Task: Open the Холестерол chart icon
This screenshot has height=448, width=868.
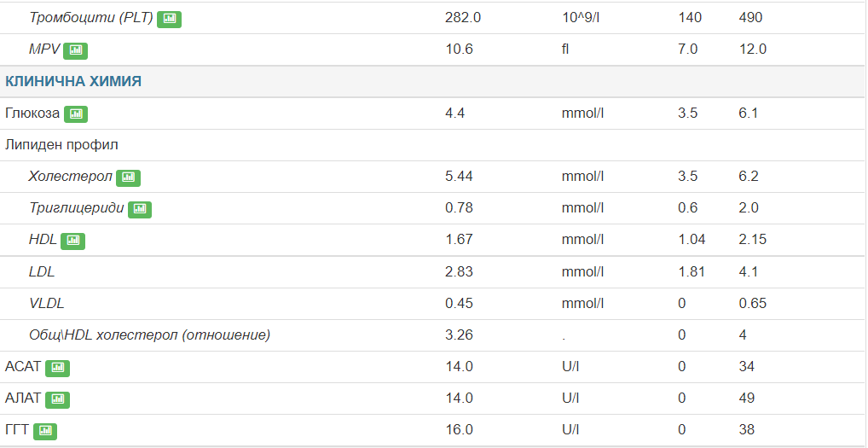Action: [128, 177]
